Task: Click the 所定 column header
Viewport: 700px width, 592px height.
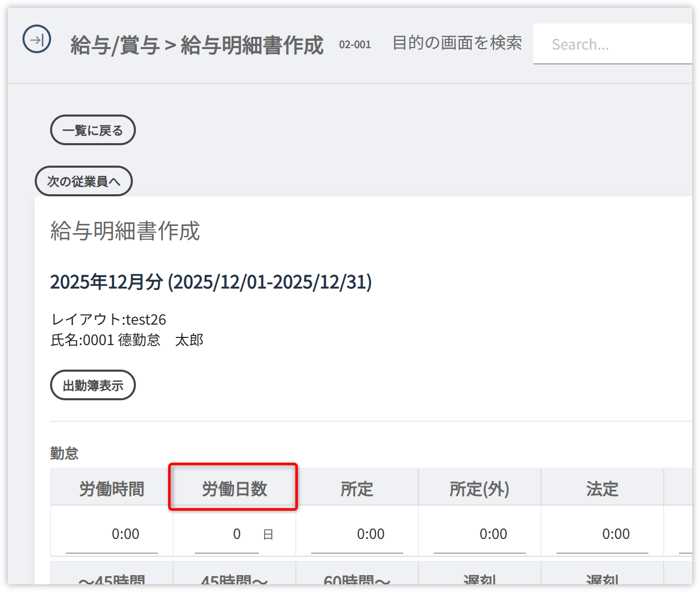Action: [x=357, y=489]
